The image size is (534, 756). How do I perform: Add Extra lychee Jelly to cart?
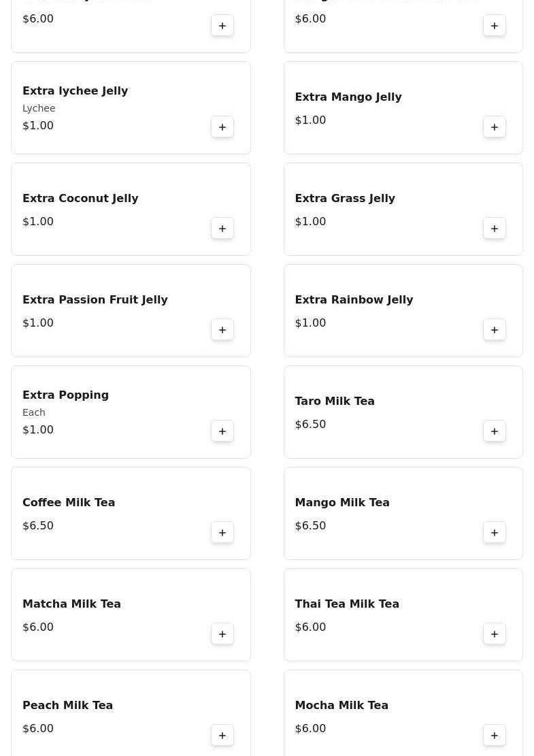(x=222, y=127)
